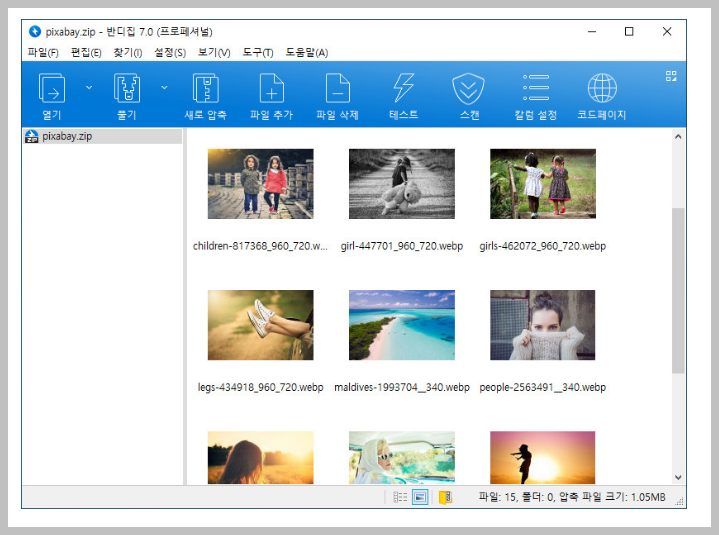Open the 파일(F) menu
719x535 pixels.
point(43,53)
